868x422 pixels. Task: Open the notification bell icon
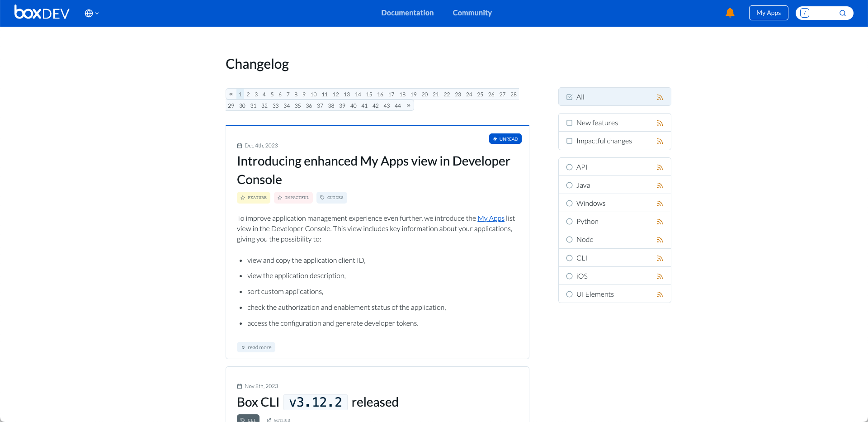pos(730,13)
